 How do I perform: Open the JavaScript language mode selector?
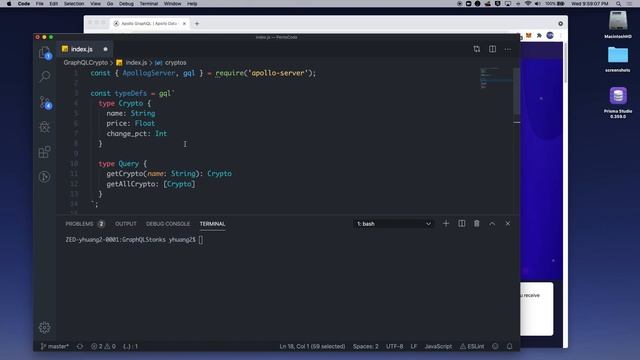438,346
